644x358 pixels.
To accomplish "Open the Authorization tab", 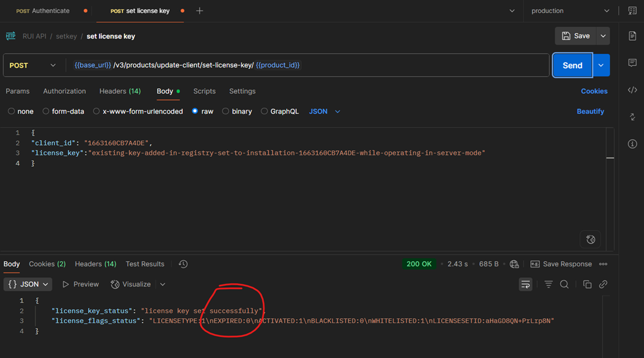I will pyautogui.click(x=64, y=91).
